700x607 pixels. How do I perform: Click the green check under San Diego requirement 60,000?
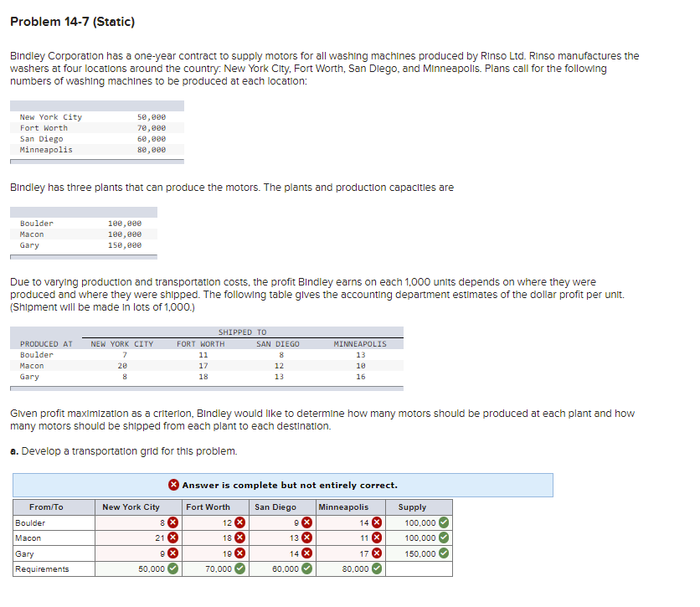(305, 567)
